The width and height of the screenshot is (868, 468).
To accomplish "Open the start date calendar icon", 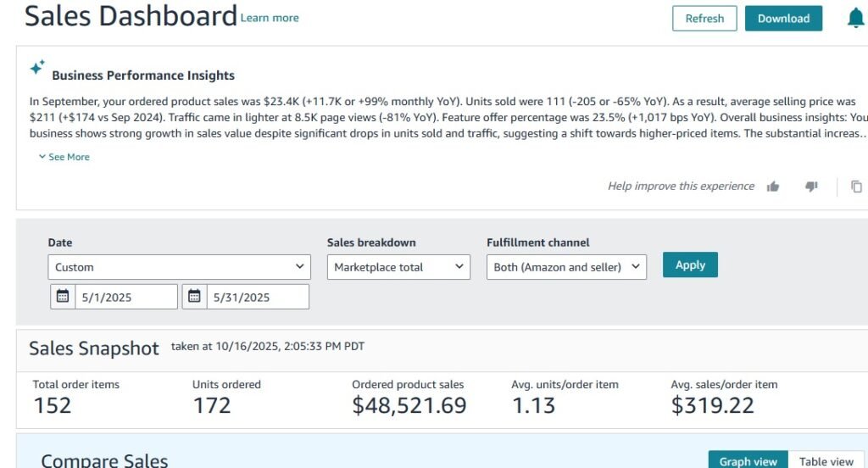I will [x=63, y=297].
